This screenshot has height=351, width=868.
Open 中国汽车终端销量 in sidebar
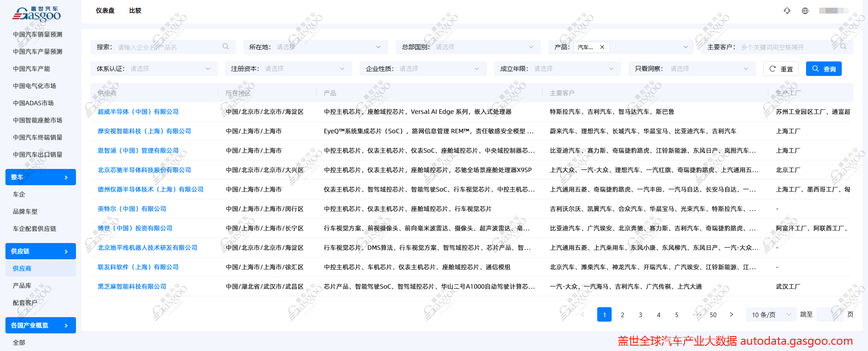point(38,137)
